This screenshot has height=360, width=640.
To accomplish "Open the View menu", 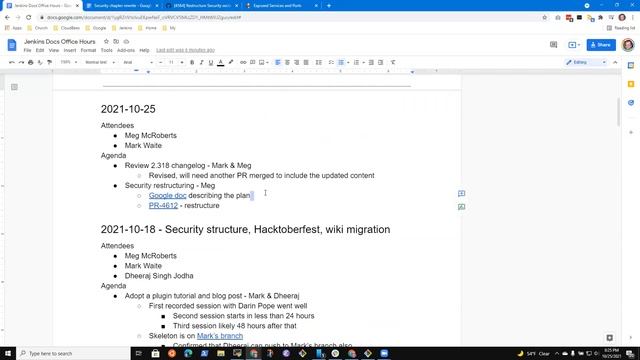I will click(54, 50).
